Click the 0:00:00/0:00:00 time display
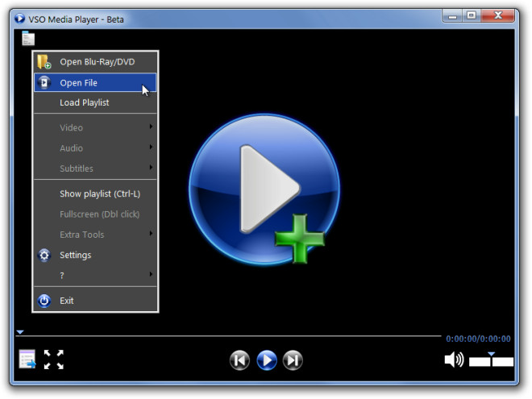The width and height of the screenshot is (532, 399). [x=478, y=339]
